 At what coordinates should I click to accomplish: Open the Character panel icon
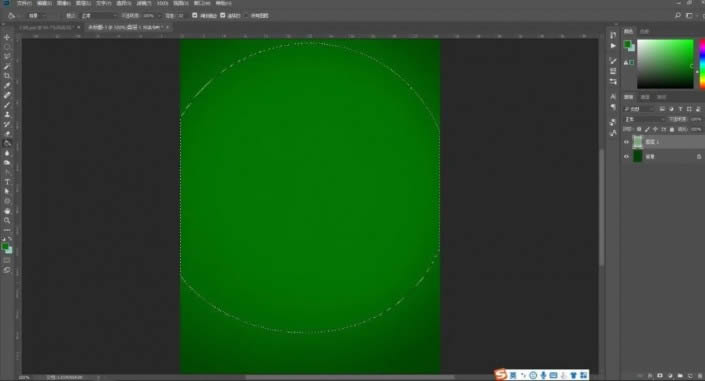point(613,97)
